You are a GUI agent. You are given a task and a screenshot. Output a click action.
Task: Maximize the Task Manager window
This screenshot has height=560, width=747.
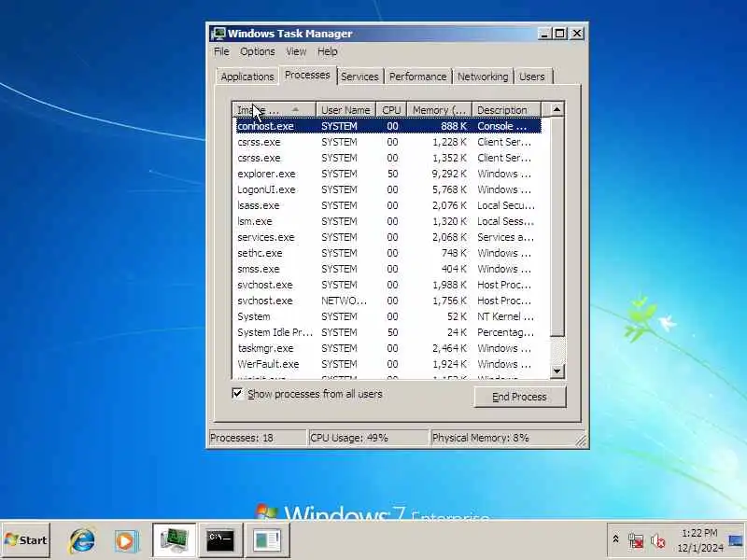[x=560, y=34]
